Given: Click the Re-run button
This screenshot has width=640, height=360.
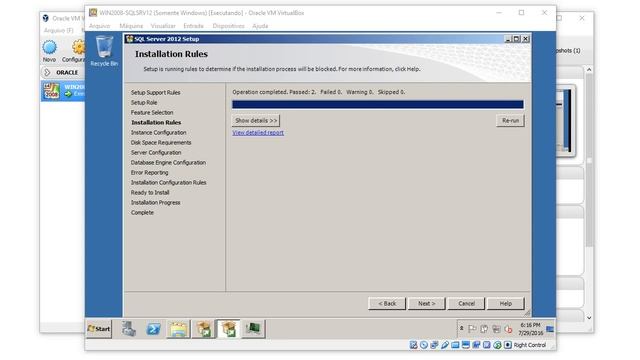Looking at the screenshot, I should (x=510, y=121).
